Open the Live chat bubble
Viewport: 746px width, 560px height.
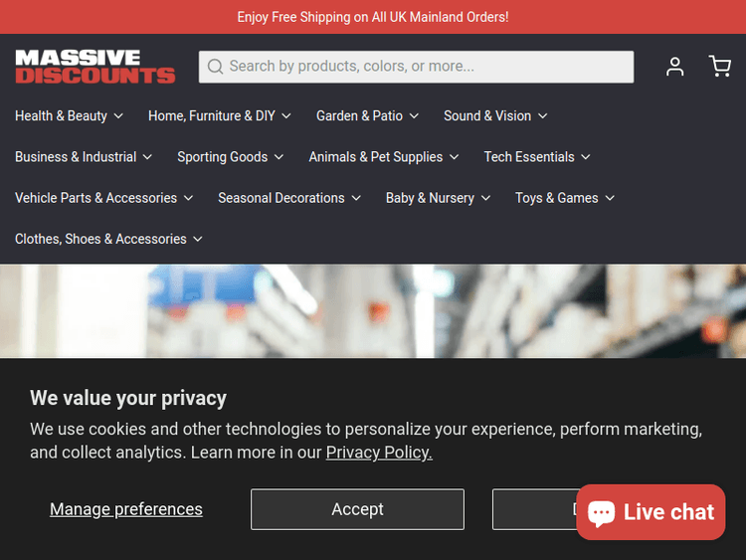[651, 512]
